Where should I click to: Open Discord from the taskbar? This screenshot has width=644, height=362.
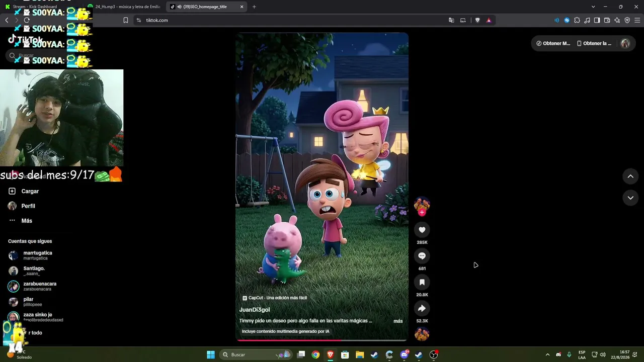(404, 354)
